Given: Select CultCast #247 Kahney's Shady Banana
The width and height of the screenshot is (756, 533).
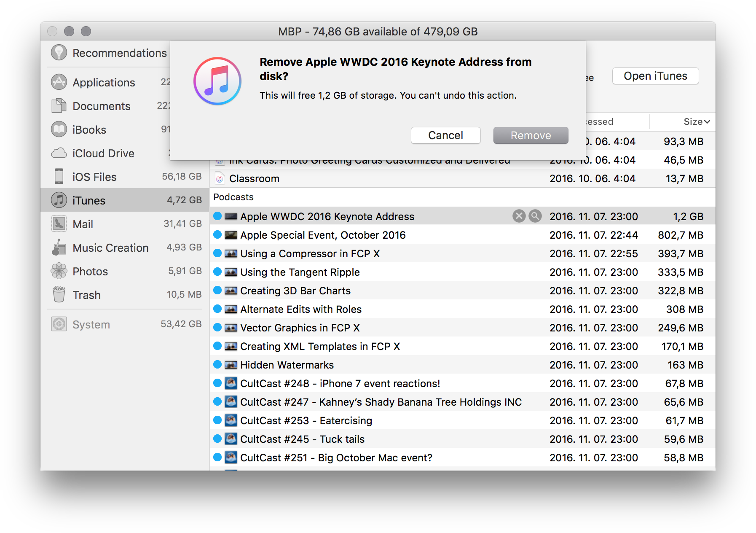Looking at the screenshot, I should [x=462, y=402].
